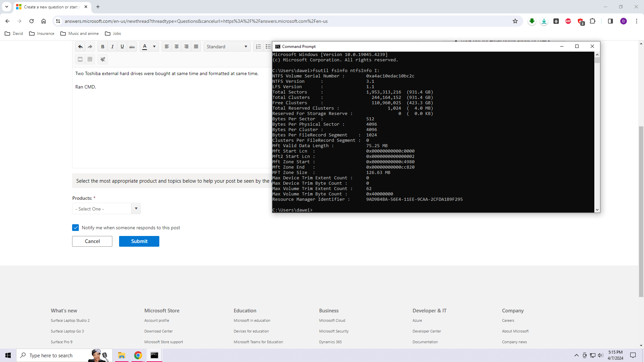This screenshot has height=362, width=644.
Task: Click the Cancel button
Action: pyautogui.click(x=92, y=241)
